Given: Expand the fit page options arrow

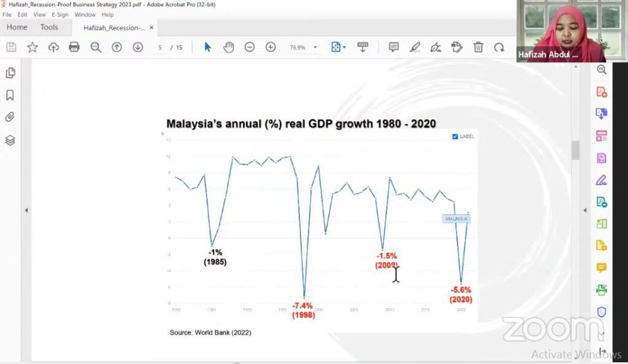Looking at the screenshot, I should (x=345, y=47).
